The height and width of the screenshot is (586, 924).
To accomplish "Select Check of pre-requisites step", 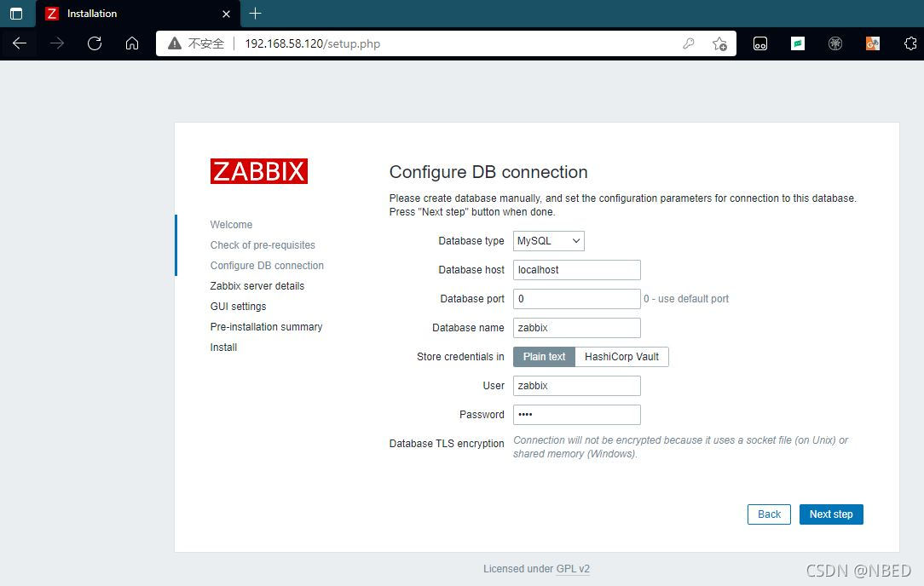I will [x=263, y=245].
